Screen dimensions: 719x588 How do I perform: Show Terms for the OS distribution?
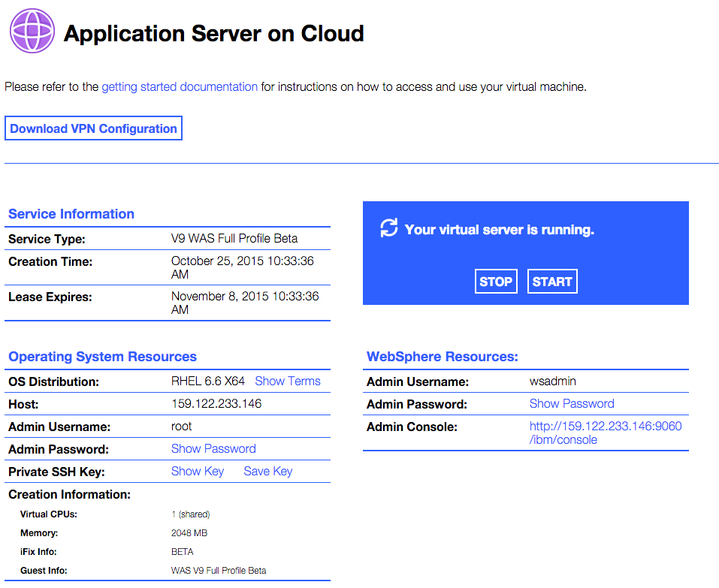288,381
